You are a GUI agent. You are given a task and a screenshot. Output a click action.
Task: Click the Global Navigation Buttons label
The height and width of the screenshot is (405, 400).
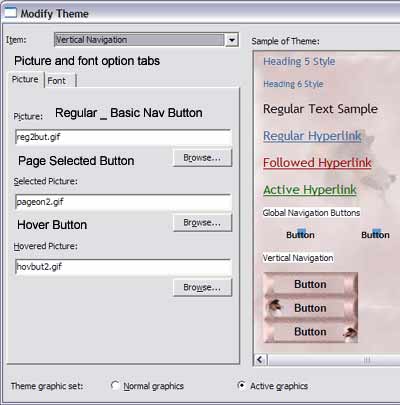[311, 213]
